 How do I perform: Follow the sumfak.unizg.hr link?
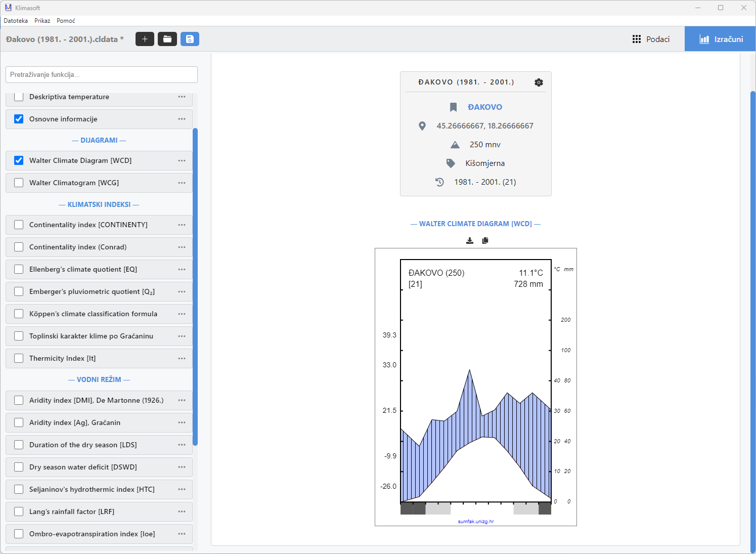click(475, 521)
